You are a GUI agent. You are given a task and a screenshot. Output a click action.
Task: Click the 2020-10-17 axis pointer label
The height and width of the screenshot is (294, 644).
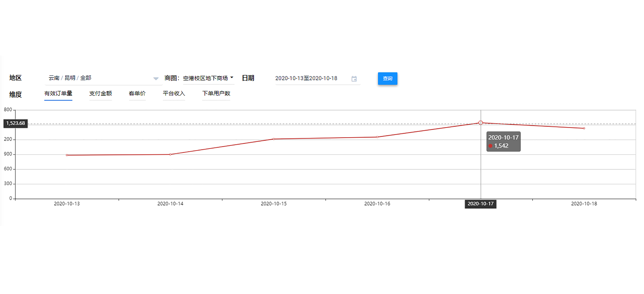(480, 204)
